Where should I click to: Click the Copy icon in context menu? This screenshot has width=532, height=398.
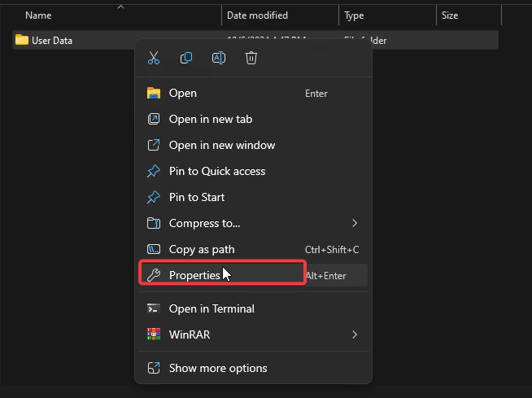point(186,58)
